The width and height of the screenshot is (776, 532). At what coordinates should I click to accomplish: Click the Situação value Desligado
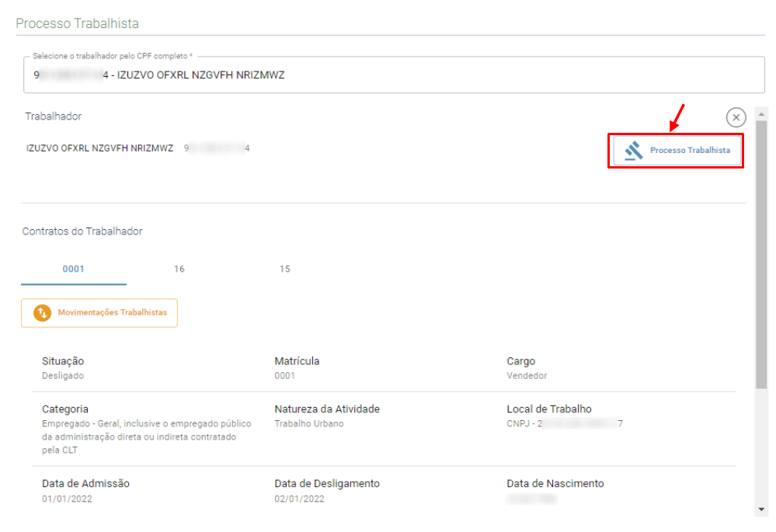coord(63,376)
